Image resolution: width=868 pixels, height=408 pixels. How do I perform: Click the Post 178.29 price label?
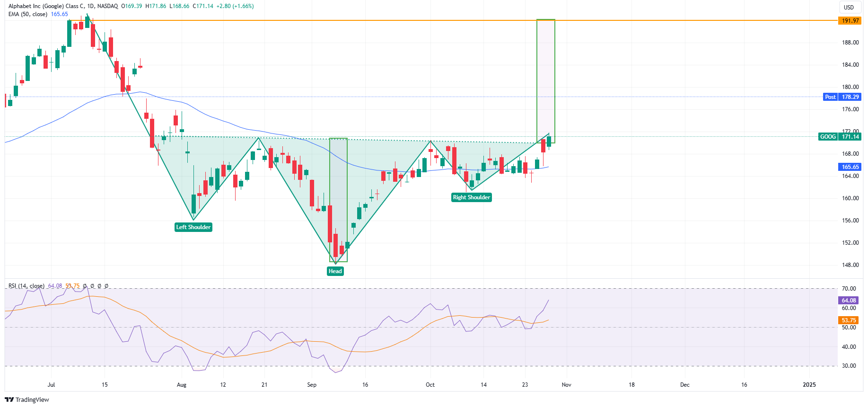[842, 97]
